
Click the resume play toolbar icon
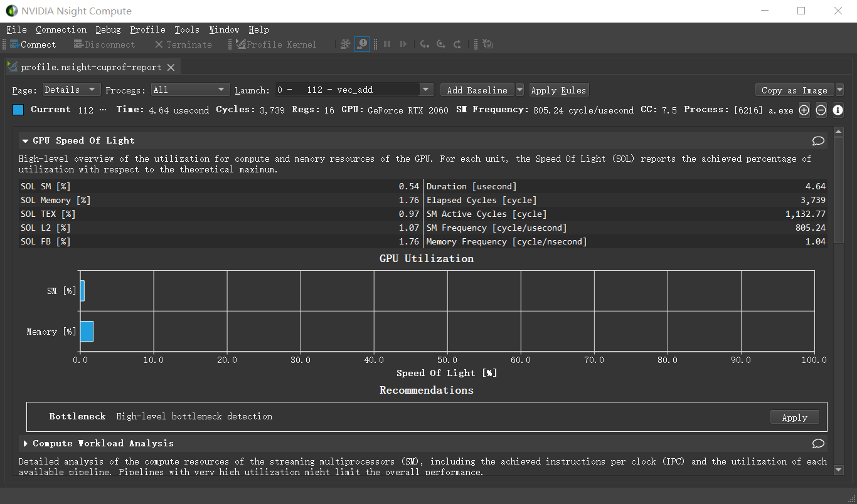403,44
